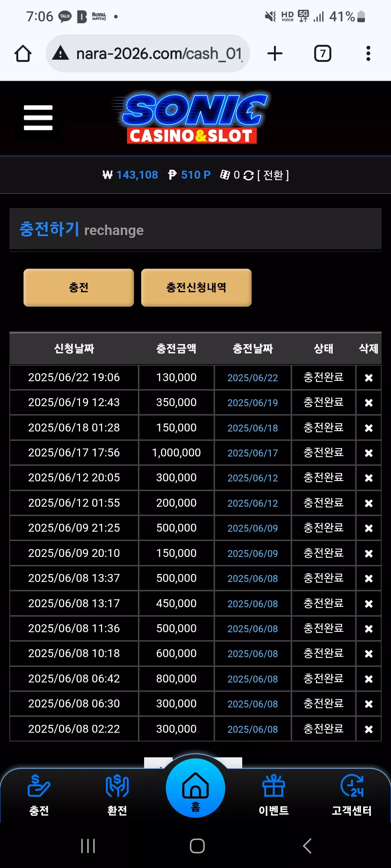Delete the 2025/06/08 02:22 recharge record
Screen dimensions: 391x868
tap(369, 729)
